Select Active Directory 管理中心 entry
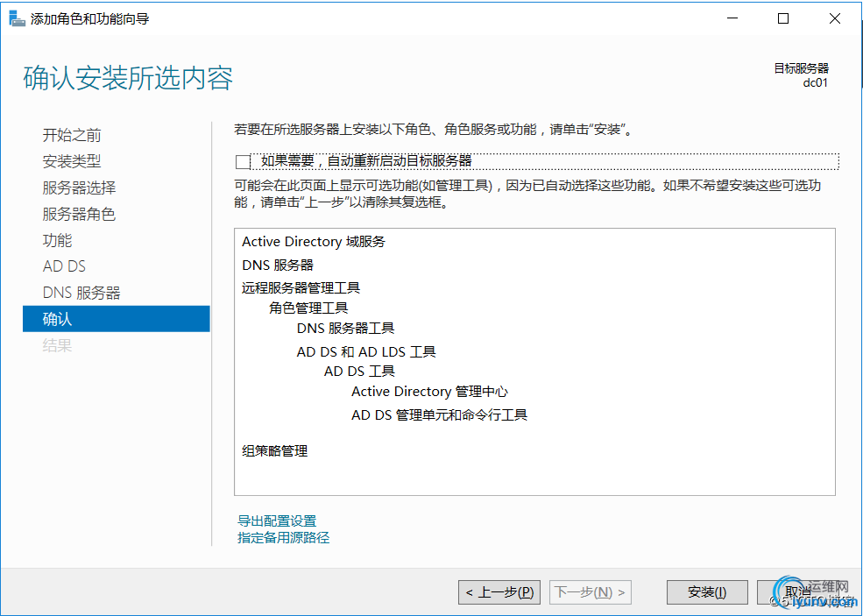 coord(430,392)
